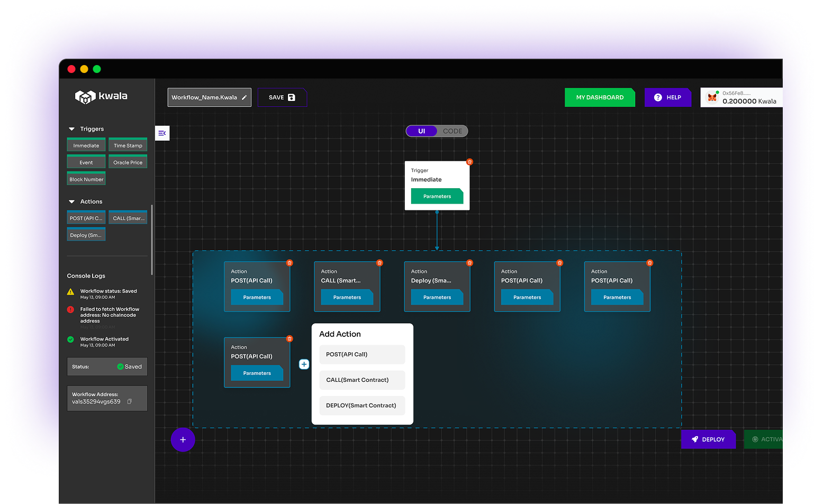
Task: Click the Kwala logo icon
Action: [85, 97]
